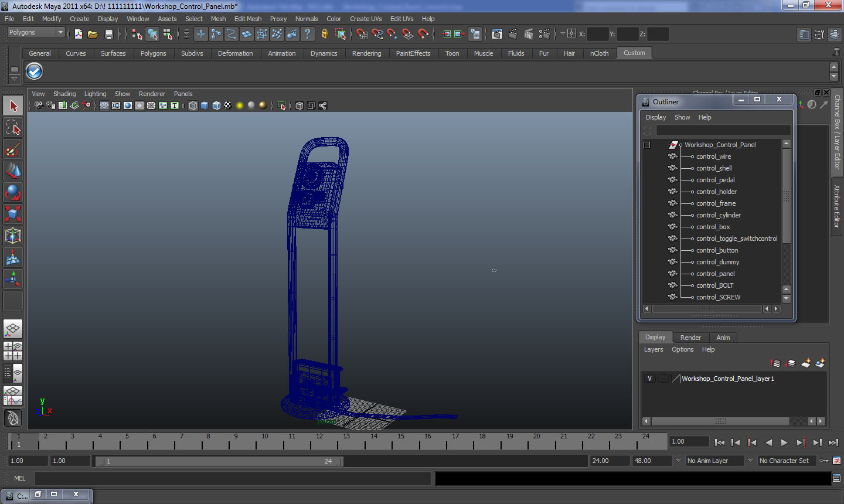This screenshot has height=504, width=844.
Task: Select control_pedal in the Outliner
Action: point(715,180)
